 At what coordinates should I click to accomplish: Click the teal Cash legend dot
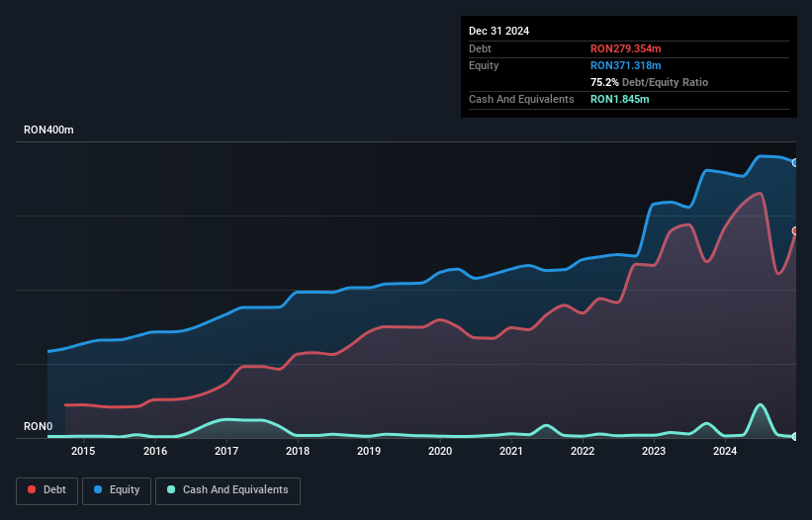tap(171, 489)
